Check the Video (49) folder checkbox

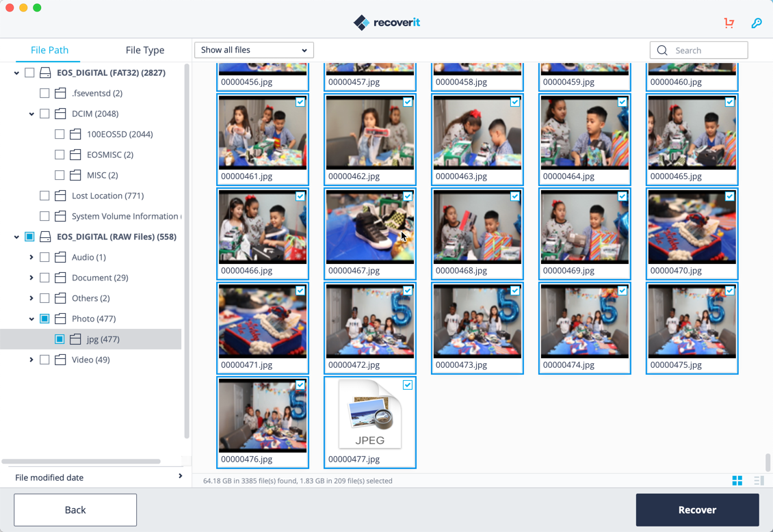44,360
